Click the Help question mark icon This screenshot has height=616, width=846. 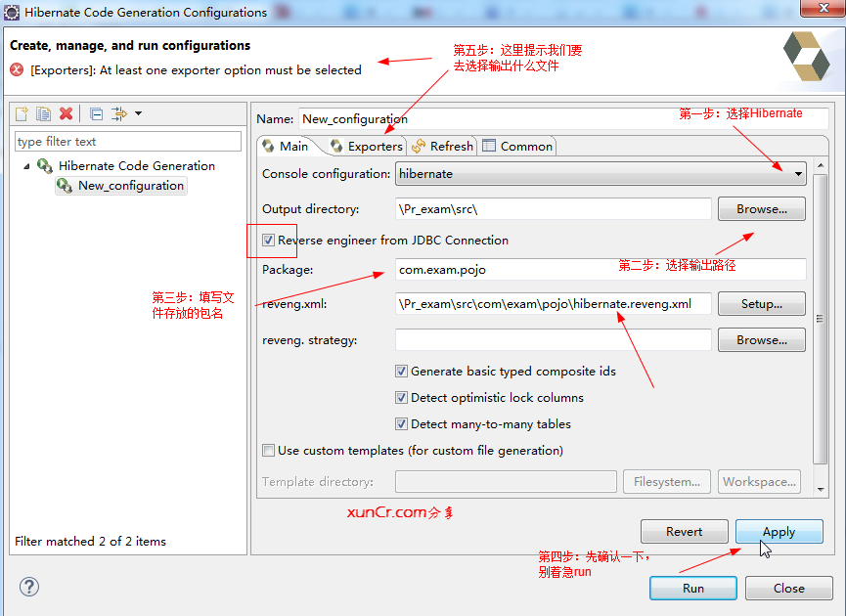(x=29, y=587)
